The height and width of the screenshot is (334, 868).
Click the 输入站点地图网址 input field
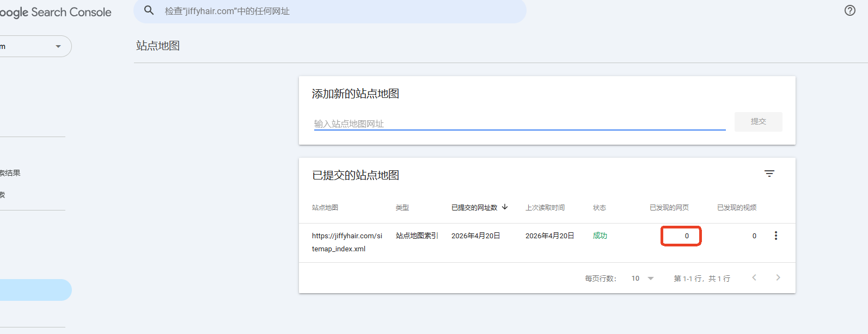[x=519, y=123]
